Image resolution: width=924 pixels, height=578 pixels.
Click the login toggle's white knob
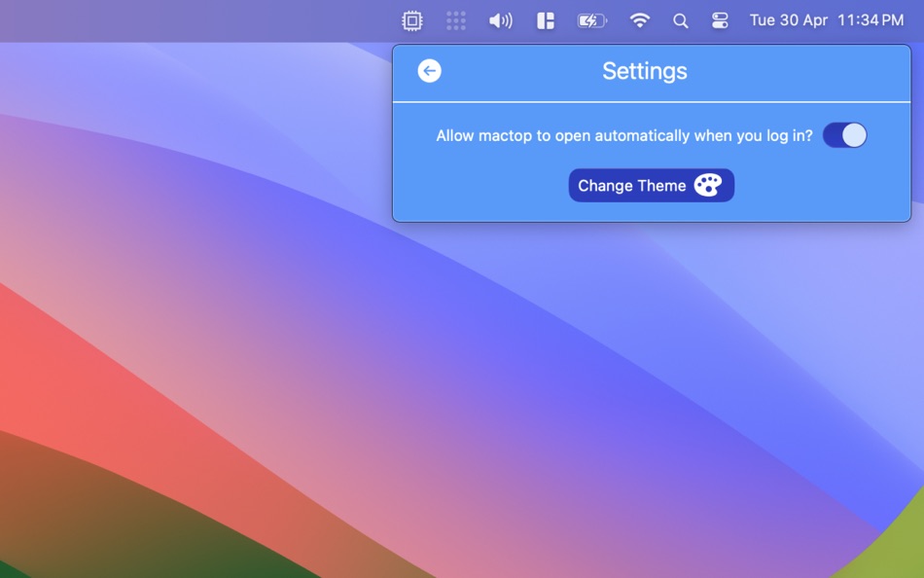click(x=853, y=135)
